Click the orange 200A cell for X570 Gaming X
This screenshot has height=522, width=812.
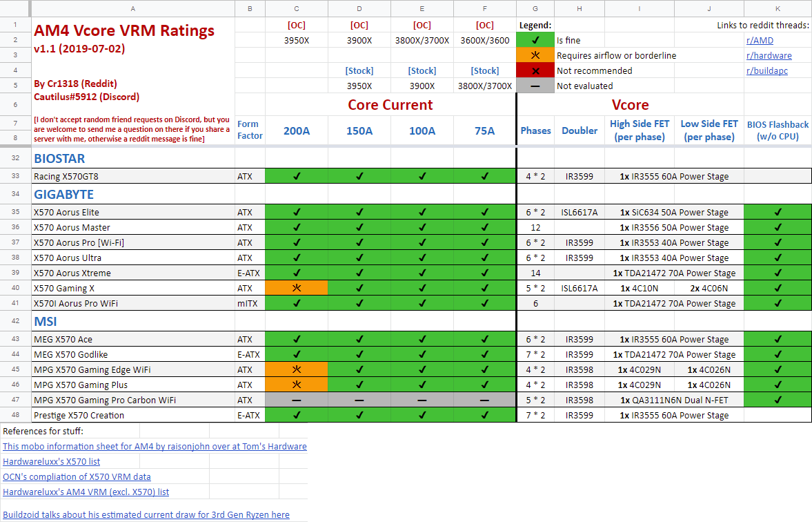(296, 288)
